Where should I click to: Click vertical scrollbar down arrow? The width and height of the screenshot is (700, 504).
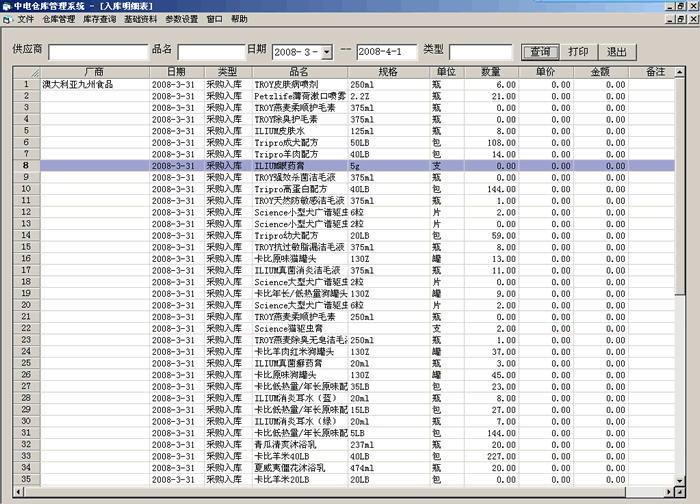pos(679,481)
